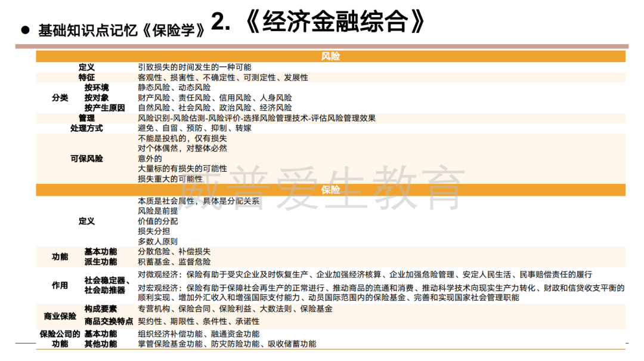The height and width of the screenshot is (361, 644).
Task: Click the 其他功能 sub-label
Action: 100,344
